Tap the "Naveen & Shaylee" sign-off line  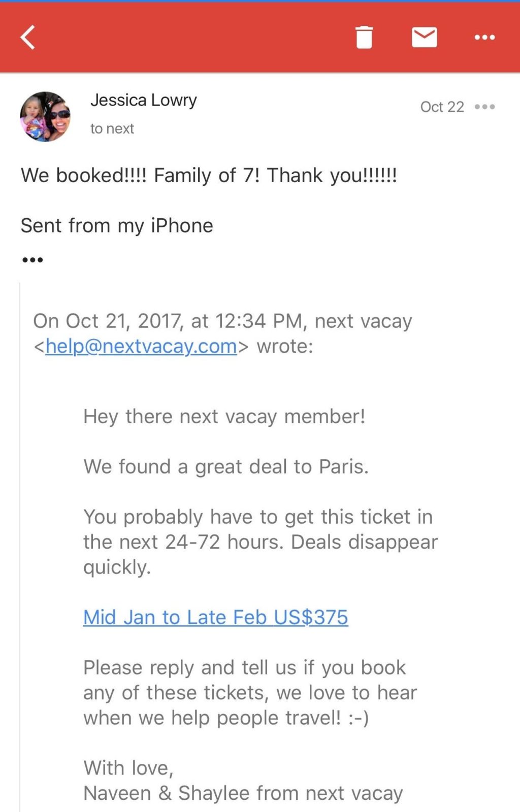click(x=243, y=793)
